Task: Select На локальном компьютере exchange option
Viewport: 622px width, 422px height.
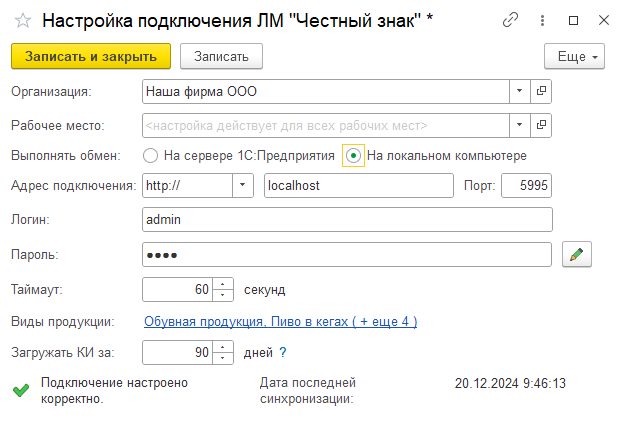Action: 353,156
